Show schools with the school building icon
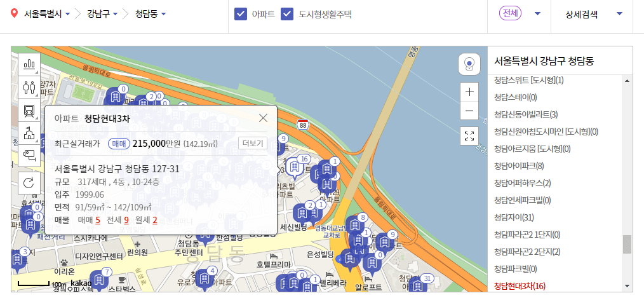This screenshot has height=300, width=644. [x=29, y=133]
